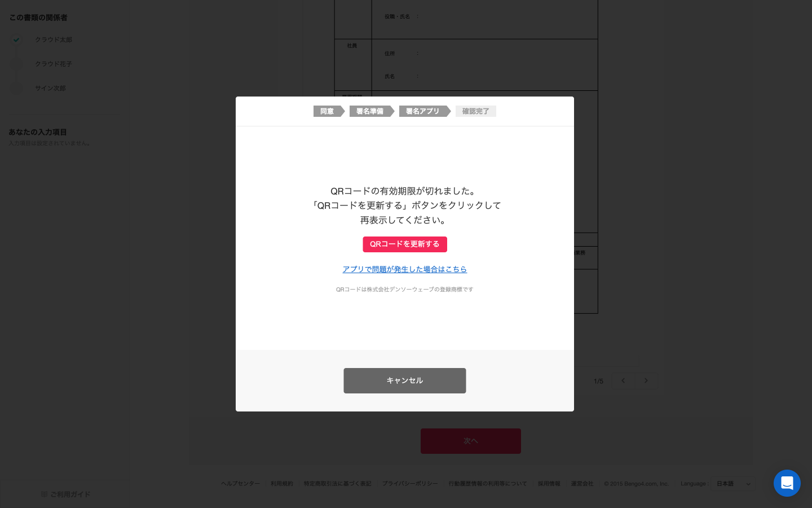Click the status circle beside サイン次郎

pos(16,88)
